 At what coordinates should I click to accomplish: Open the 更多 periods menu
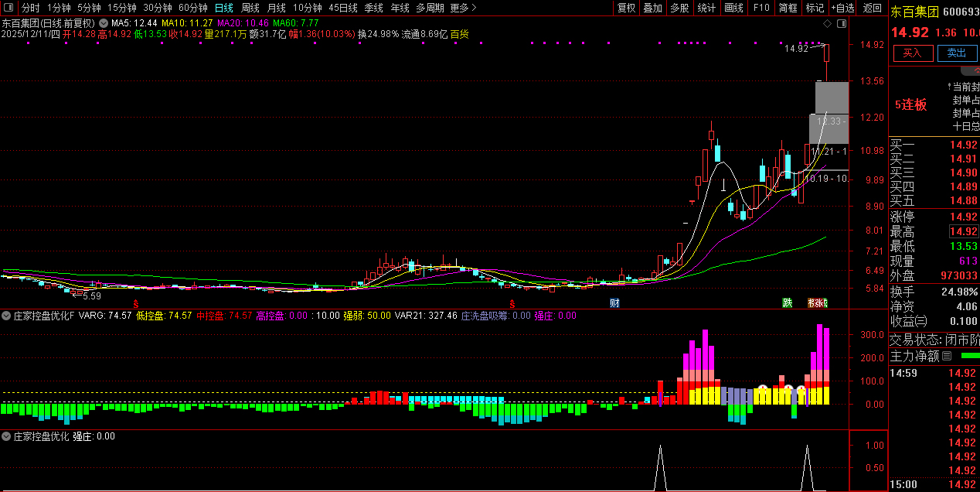[x=463, y=8]
